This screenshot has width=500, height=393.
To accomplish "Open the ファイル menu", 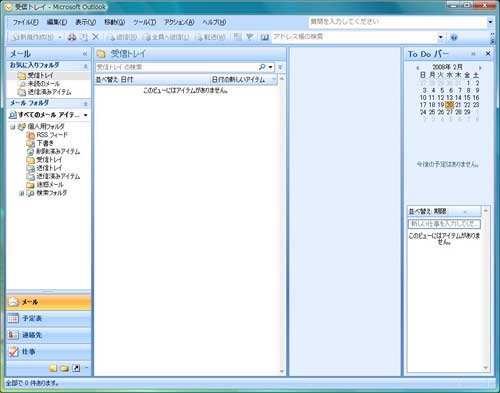I will (25, 22).
